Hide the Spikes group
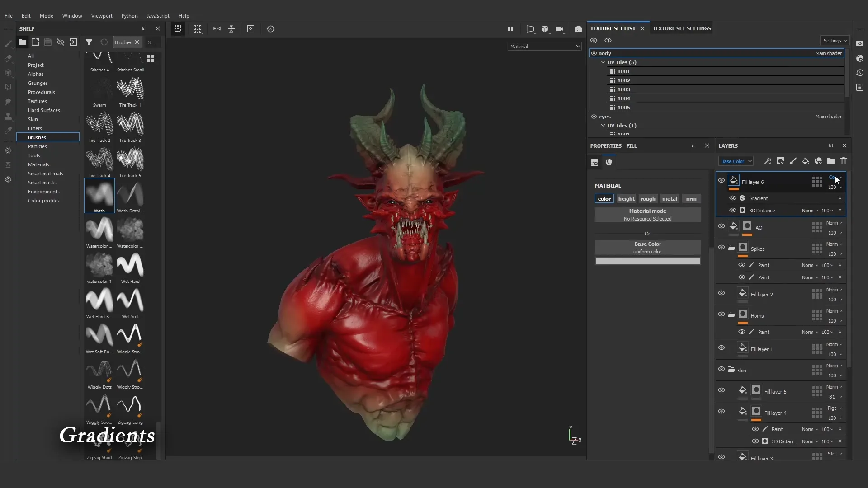Image resolution: width=868 pixels, height=488 pixels. [722, 248]
